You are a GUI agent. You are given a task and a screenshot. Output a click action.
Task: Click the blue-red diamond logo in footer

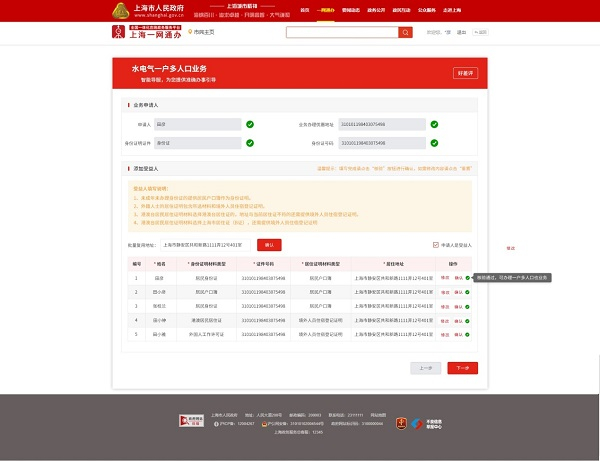417,424
